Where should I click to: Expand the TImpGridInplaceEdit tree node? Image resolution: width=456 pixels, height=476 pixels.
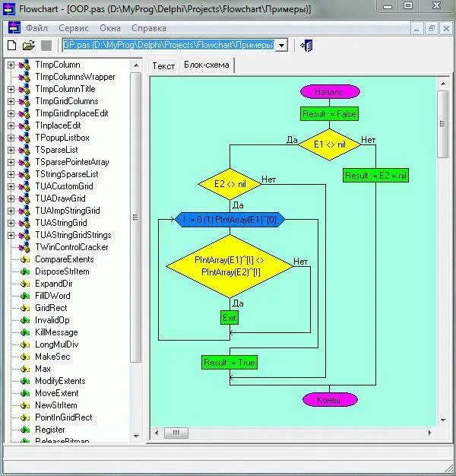11,113
